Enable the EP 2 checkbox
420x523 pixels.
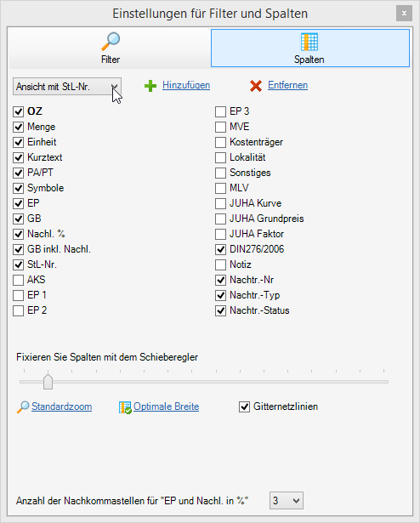[19, 311]
